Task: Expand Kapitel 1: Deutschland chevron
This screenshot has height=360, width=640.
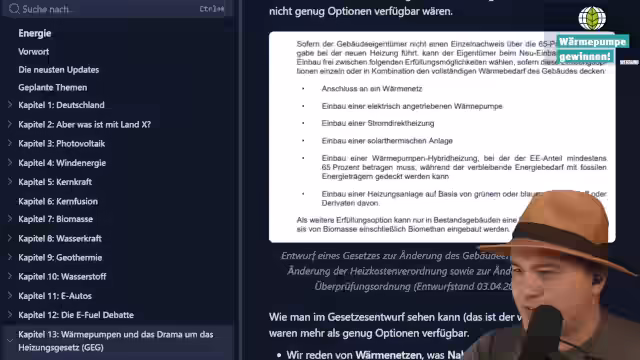Action: 10,105
